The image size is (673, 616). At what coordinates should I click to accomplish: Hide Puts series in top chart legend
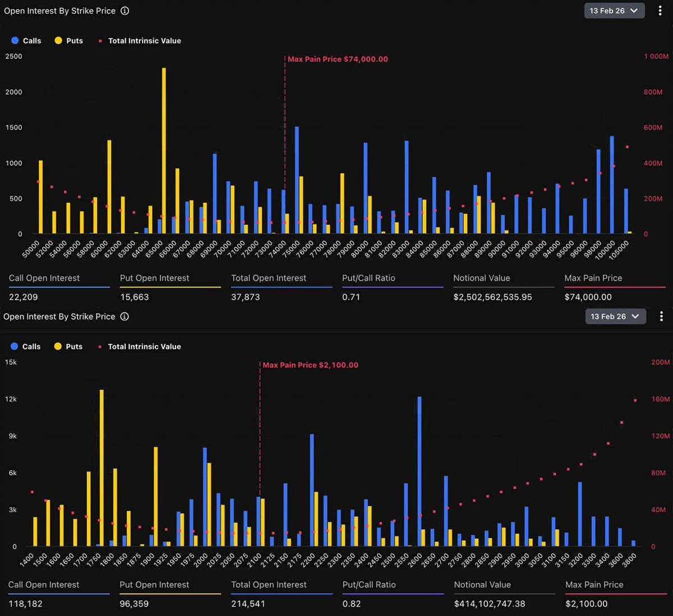(x=68, y=41)
